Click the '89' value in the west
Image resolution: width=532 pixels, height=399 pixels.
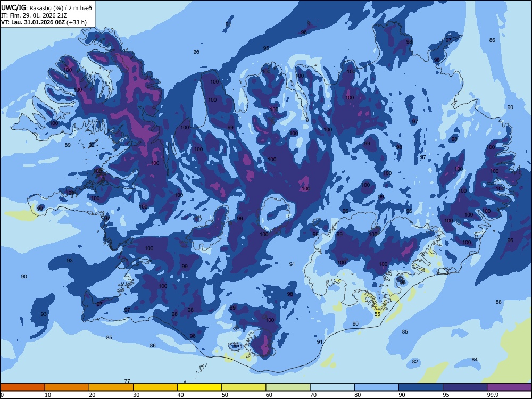tap(68, 145)
